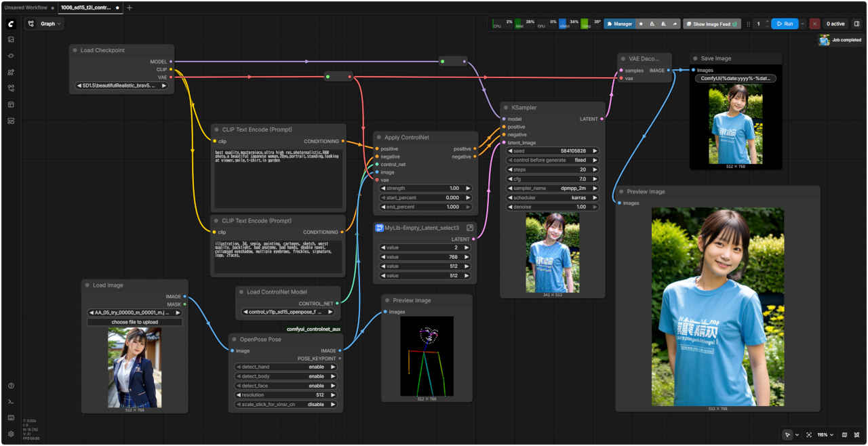Cancel current run with red X
Image resolution: width=868 pixels, height=446 pixels.
(814, 24)
